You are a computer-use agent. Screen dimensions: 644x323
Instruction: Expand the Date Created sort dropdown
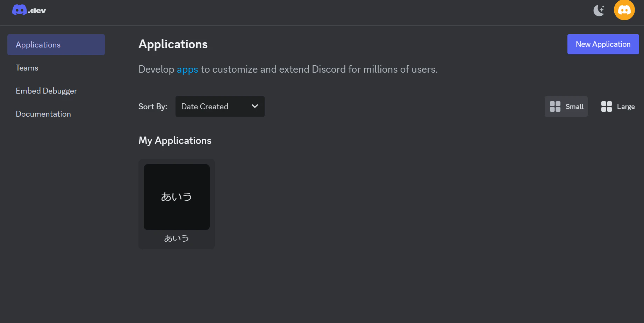(220, 107)
